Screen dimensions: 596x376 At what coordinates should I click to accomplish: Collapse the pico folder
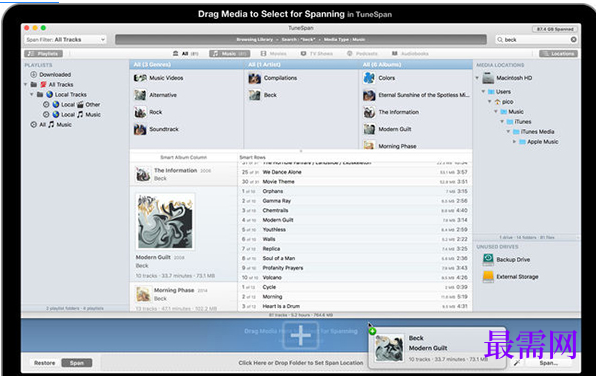pos(490,102)
